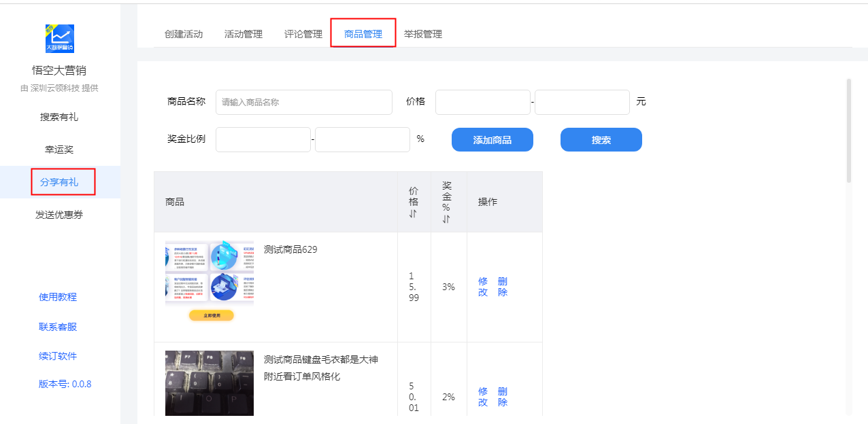Click the 联系客服 link
Viewport: 868px width, 424px height.
(58, 327)
